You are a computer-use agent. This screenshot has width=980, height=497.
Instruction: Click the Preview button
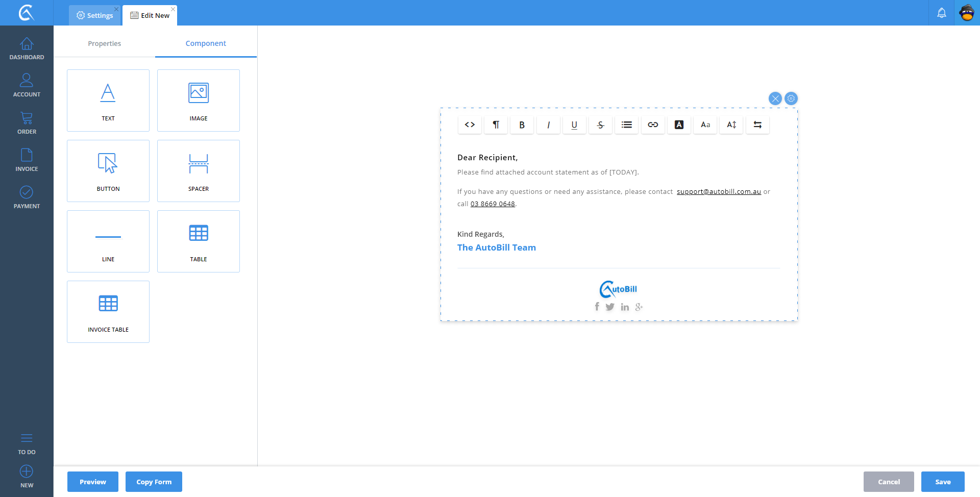tap(93, 482)
